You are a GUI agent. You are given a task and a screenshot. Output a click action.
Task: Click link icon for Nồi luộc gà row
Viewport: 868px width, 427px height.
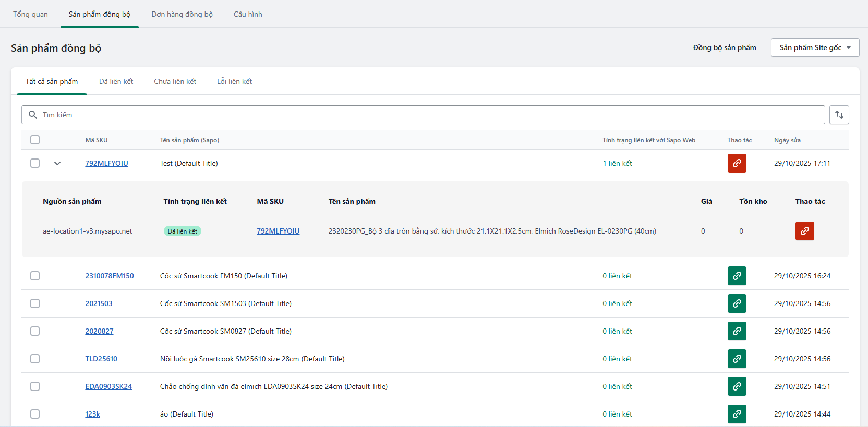737,359
